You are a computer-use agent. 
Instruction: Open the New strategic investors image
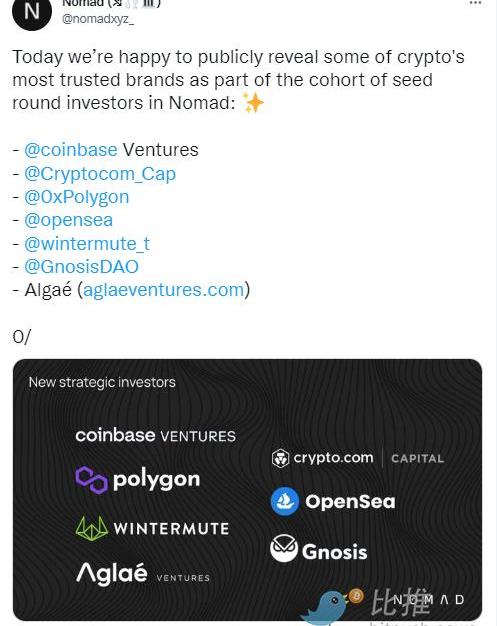click(x=248, y=490)
